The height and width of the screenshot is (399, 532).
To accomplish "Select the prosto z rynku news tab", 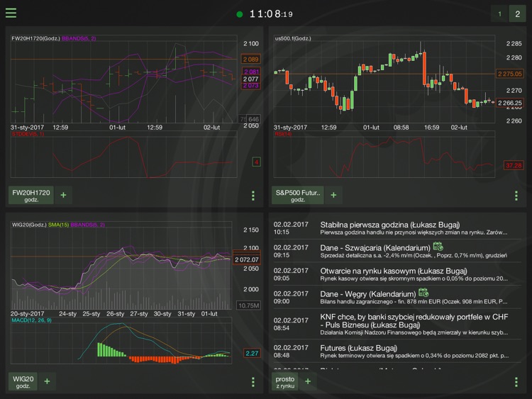I will point(284,382).
